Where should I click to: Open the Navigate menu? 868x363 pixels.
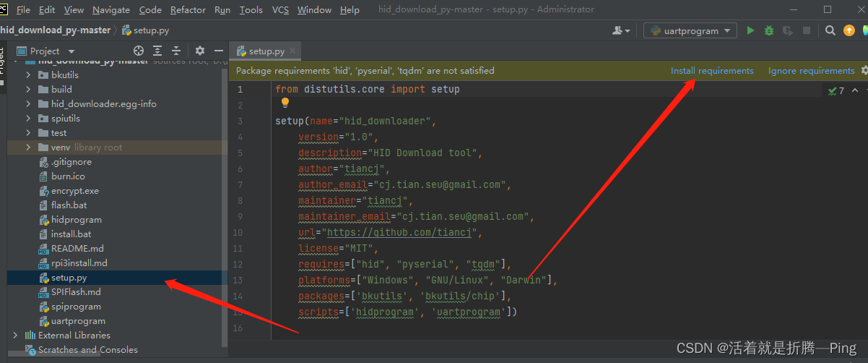coord(111,10)
